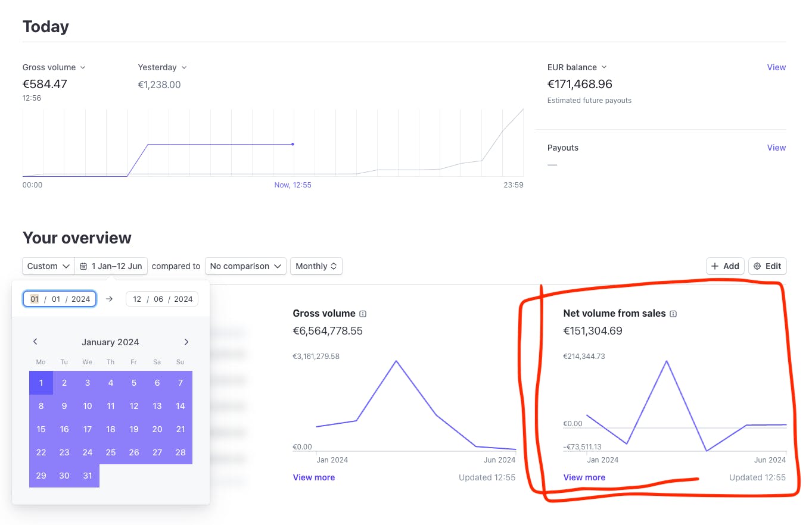Open the Gross volume metric dropdown
This screenshot has width=812, height=525.
pyautogui.click(x=83, y=67)
